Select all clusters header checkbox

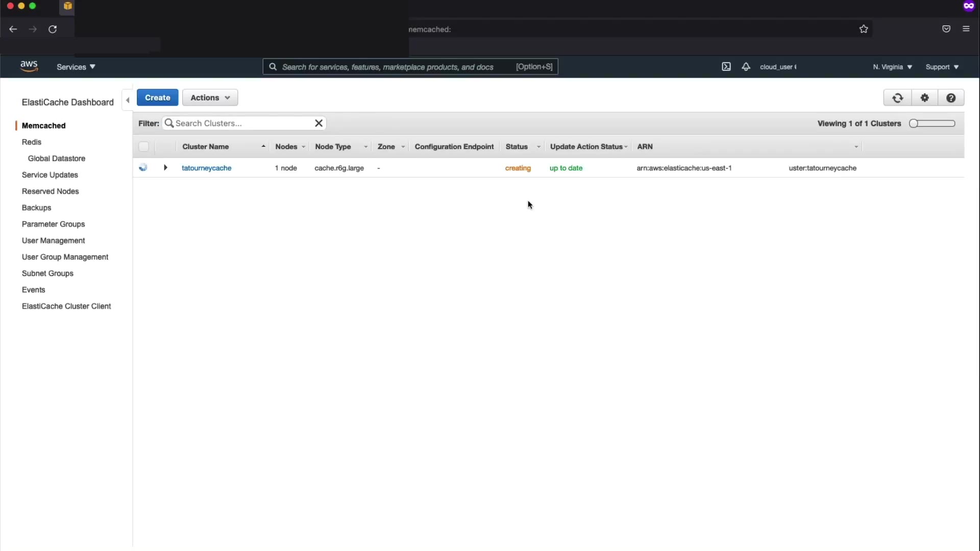(143, 147)
